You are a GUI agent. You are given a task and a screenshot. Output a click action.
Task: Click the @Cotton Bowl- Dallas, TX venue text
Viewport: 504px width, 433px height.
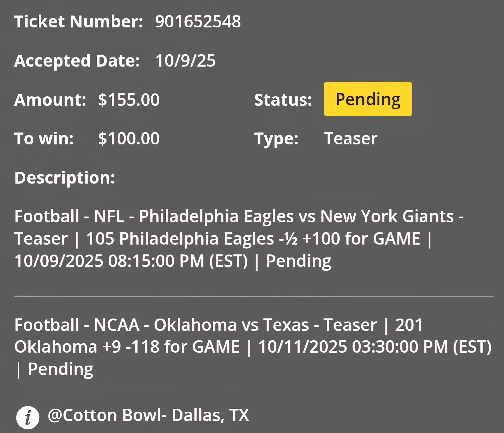pyautogui.click(x=148, y=415)
